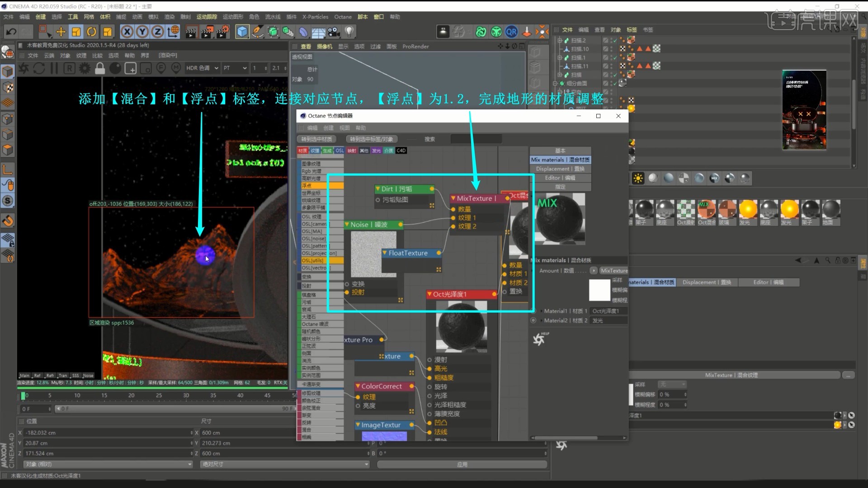Click the white Amount color swatch

click(599, 290)
